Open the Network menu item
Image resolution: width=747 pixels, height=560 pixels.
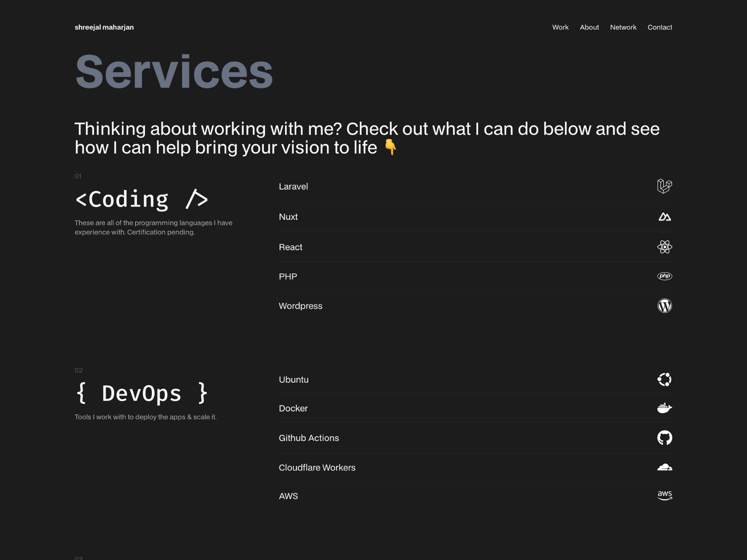pyautogui.click(x=623, y=27)
